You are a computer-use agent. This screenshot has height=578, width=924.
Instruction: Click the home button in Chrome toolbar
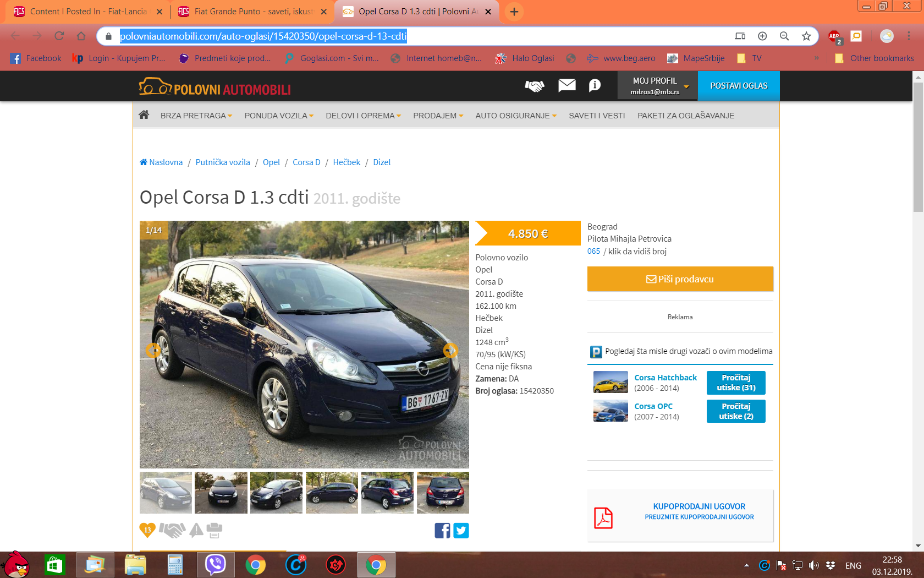click(x=81, y=36)
